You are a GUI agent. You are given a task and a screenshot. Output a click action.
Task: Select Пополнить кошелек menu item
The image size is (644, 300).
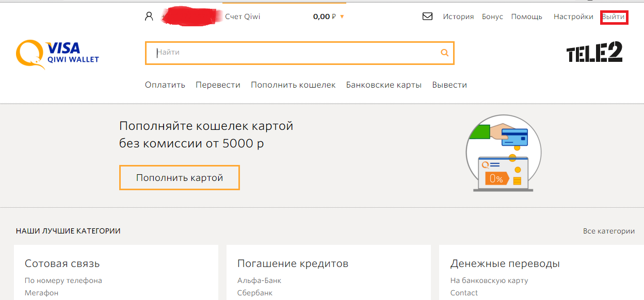coord(293,85)
